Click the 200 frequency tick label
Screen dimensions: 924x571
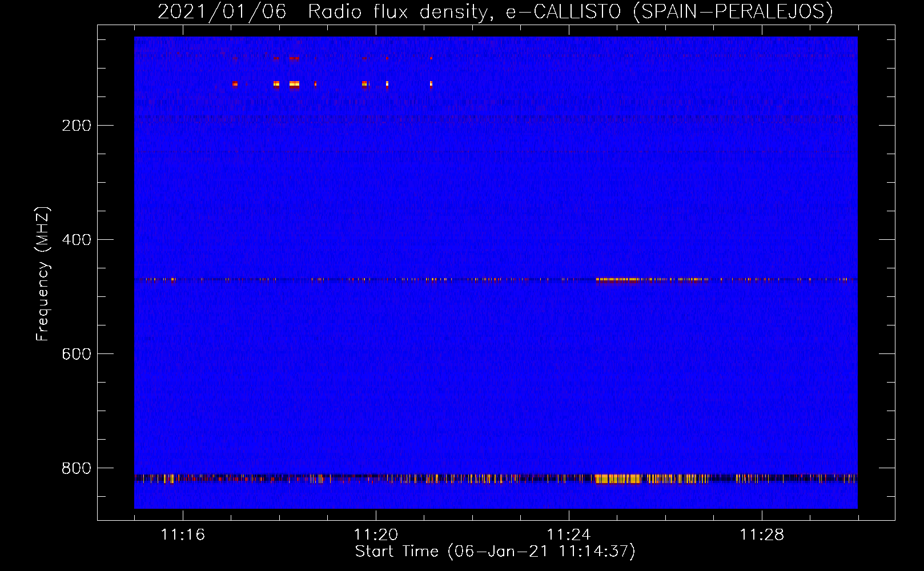[x=77, y=126]
